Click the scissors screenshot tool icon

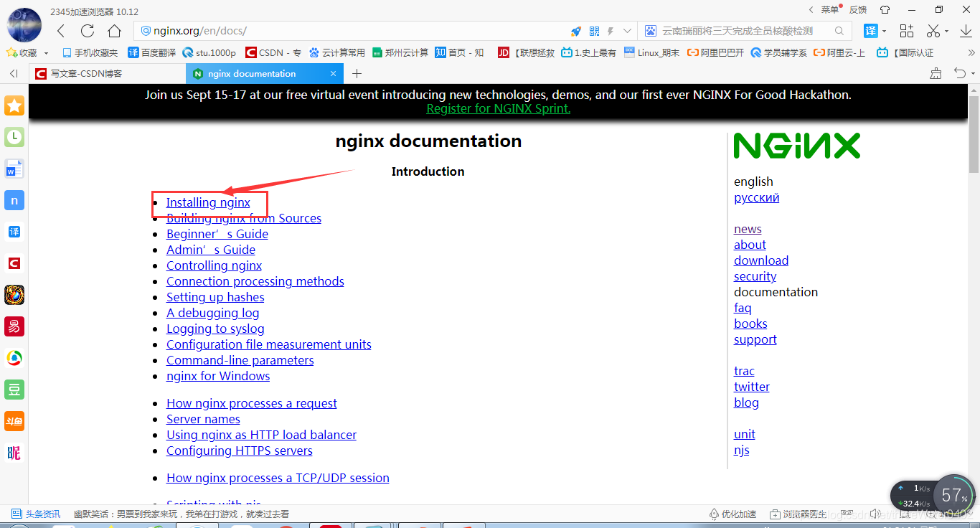pos(933,31)
